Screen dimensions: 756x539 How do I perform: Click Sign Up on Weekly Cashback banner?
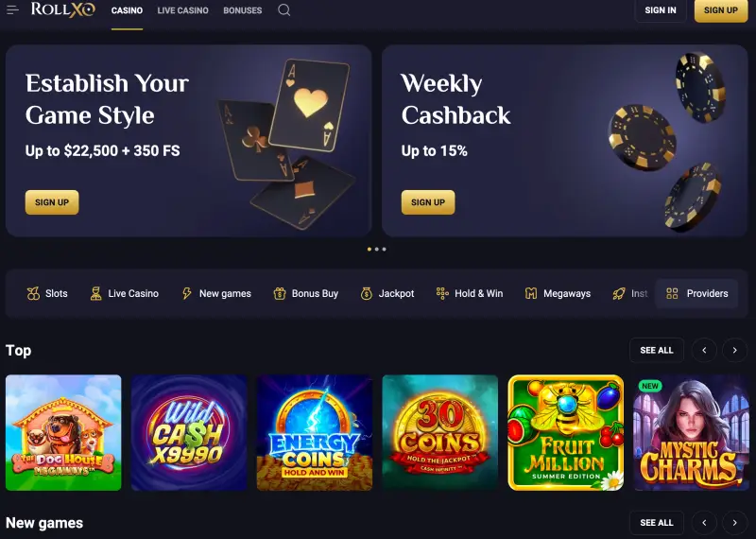coord(428,202)
